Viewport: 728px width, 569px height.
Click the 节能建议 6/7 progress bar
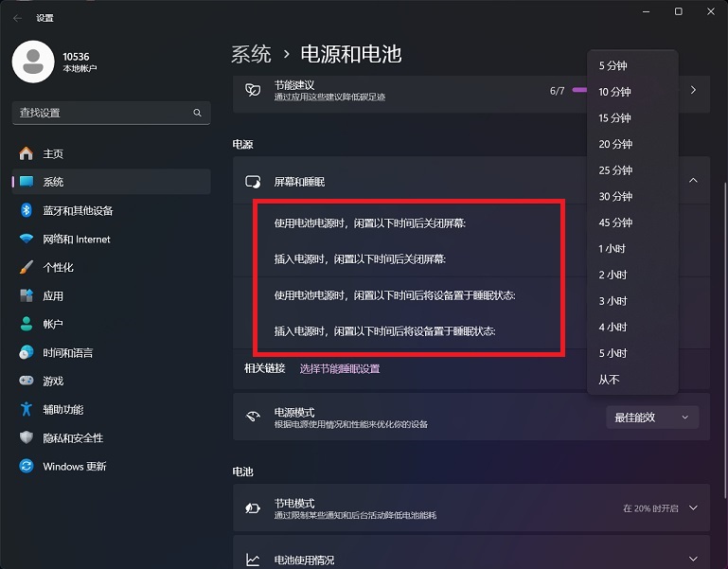tap(579, 90)
